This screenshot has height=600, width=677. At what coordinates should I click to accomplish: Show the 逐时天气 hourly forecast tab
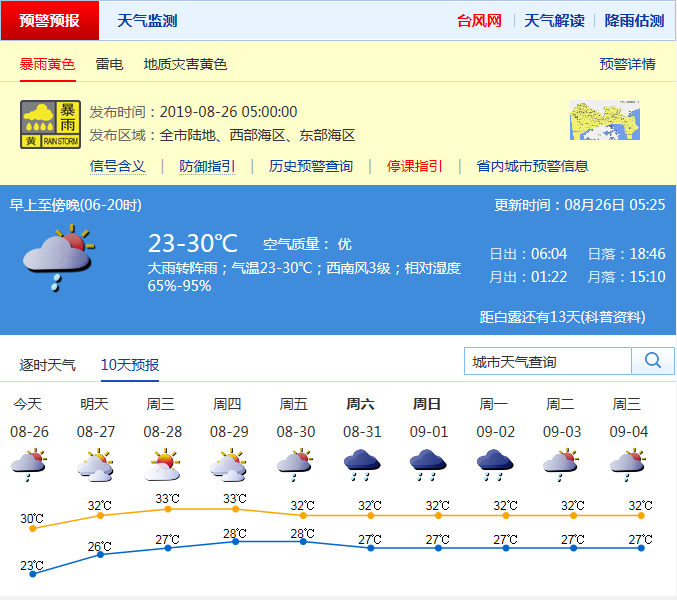[47, 365]
